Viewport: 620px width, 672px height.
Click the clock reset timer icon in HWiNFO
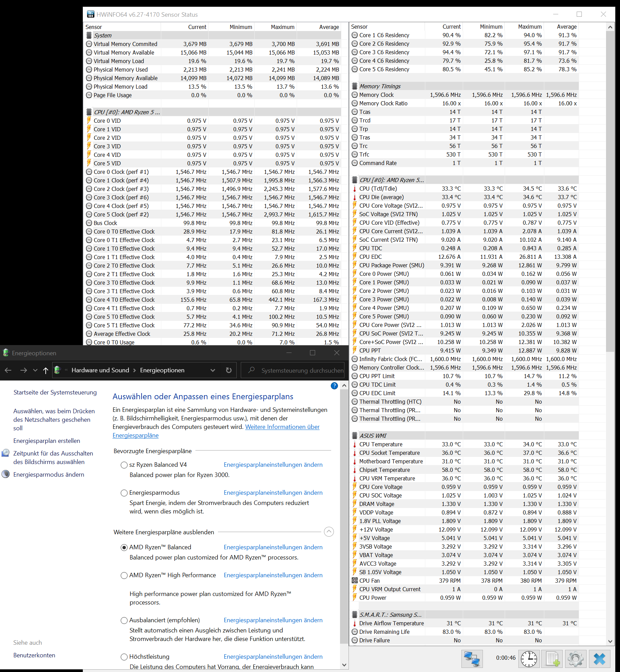pyautogui.click(x=529, y=659)
